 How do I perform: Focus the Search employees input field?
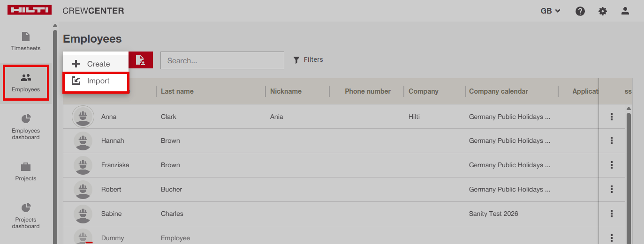[222, 60]
